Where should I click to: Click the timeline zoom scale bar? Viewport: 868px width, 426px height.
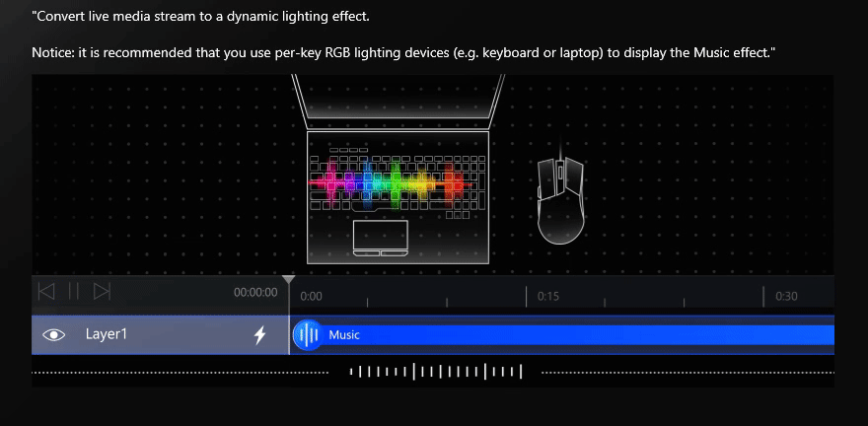click(436, 372)
